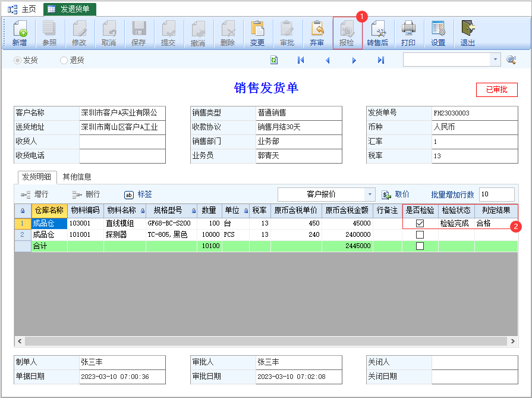Viewport: 532px width, 398px height.
Task: Click the 报检 inspection request icon
Action: point(347,33)
